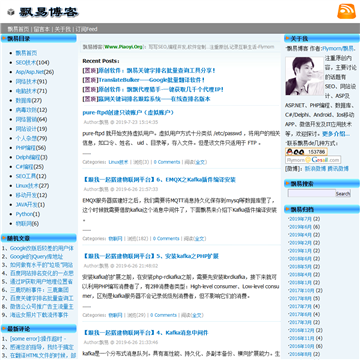
Task: Open latest comment 1 '[some error]:操作超时'
Action: tap(38, 339)
